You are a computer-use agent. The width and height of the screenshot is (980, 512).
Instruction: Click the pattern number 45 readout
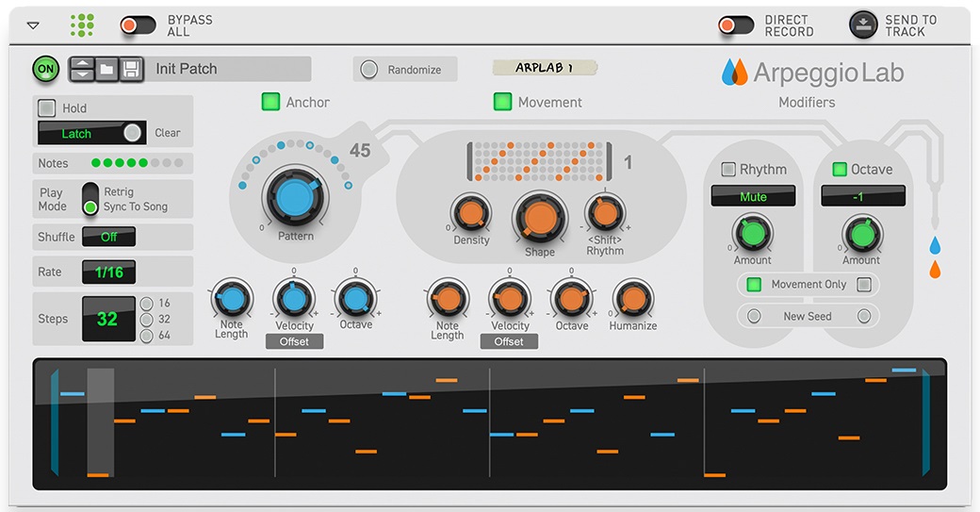360,151
